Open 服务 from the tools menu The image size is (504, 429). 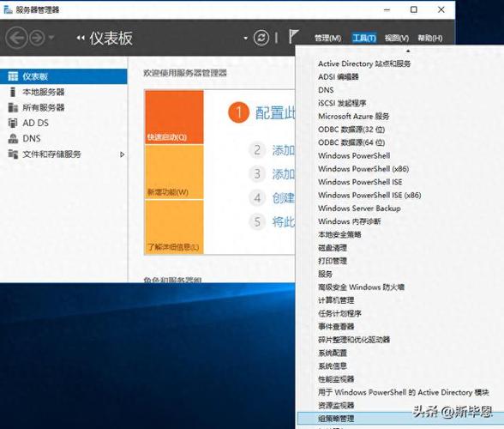tap(325, 275)
